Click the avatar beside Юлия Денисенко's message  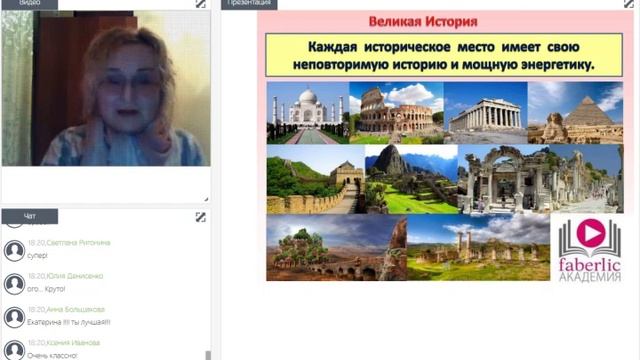click(14, 284)
